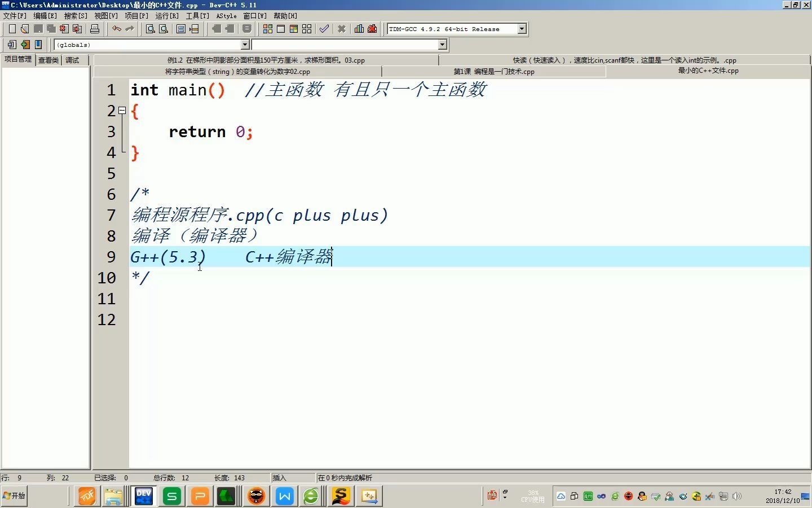The width and height of the screenshot is (812, 508).
Task: Switch to the 快读（快速读入）cpp tab
Action: coord(624,60)
